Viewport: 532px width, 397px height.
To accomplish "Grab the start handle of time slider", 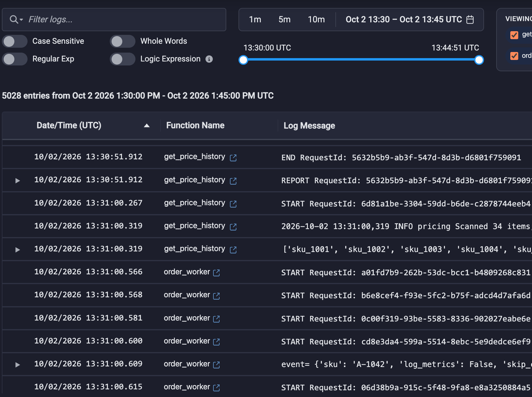I will (243, 60).
